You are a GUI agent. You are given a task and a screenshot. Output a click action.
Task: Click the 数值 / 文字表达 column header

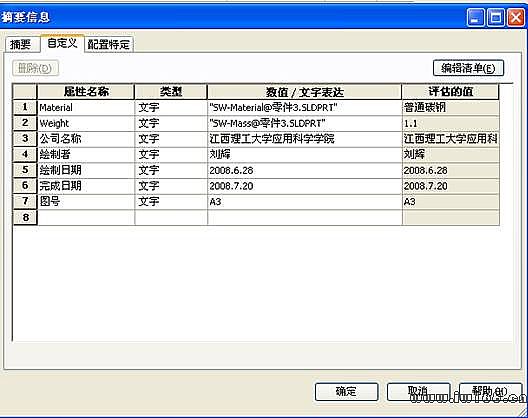pos(304,92)
